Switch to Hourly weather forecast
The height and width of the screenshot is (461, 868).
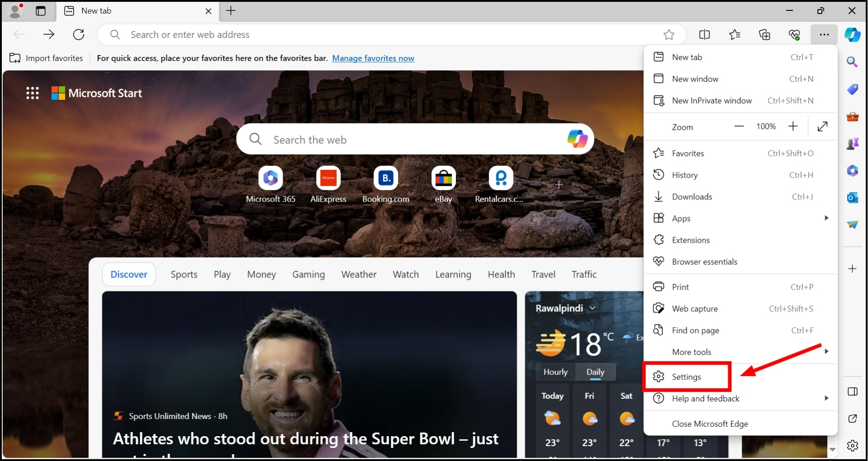[555, 372]
